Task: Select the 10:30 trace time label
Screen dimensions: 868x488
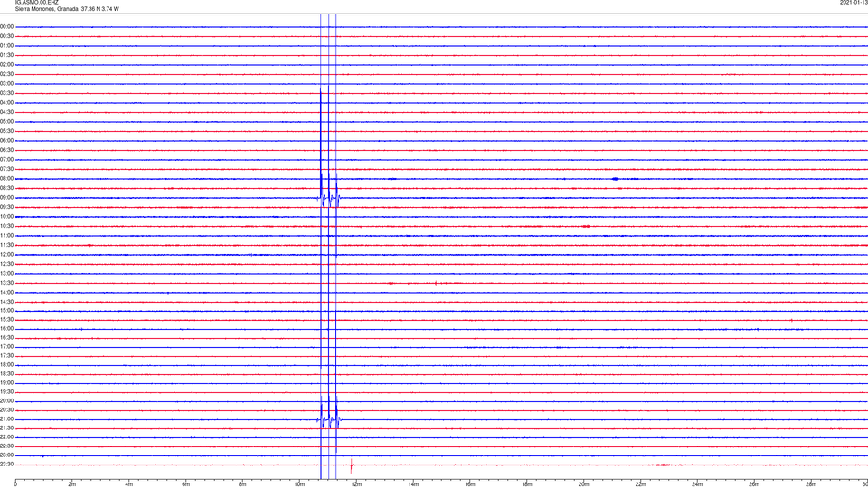Action: click(x=6, y=226)
